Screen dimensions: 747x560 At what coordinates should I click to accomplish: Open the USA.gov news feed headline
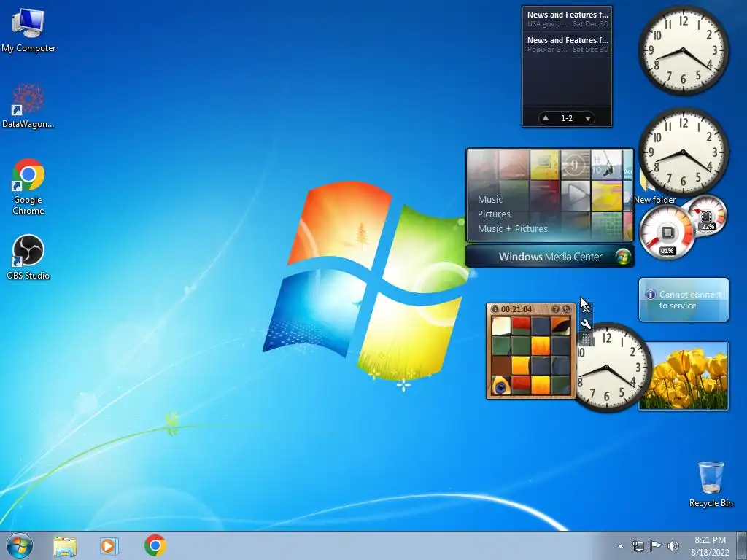(568, 19)
